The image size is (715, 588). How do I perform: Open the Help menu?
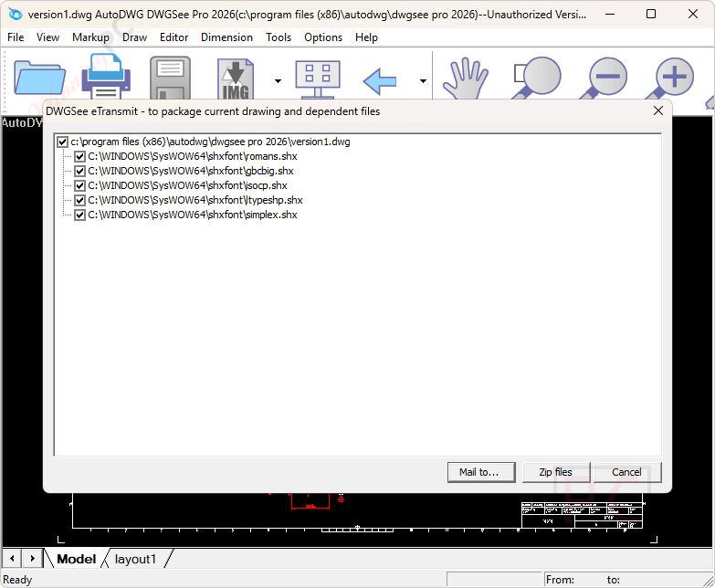[x=366, y=37]
